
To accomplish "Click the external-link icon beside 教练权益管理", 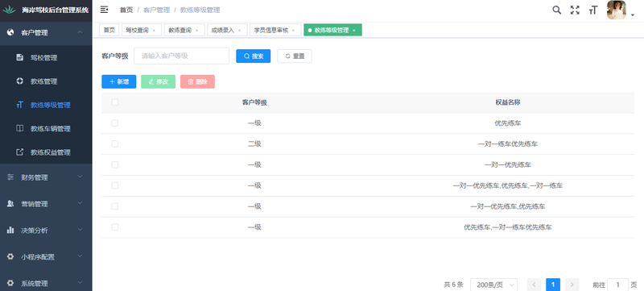I will pyautogui.click(x=19, y=152).
